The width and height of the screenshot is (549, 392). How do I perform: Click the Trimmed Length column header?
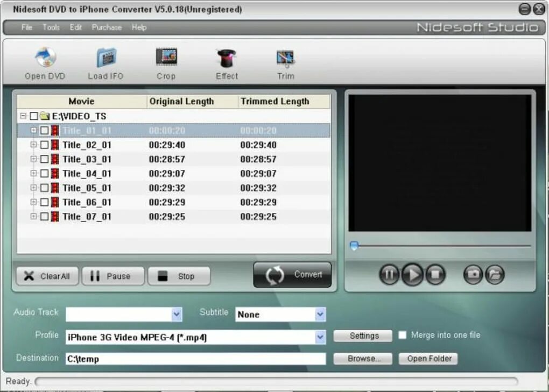284,101
